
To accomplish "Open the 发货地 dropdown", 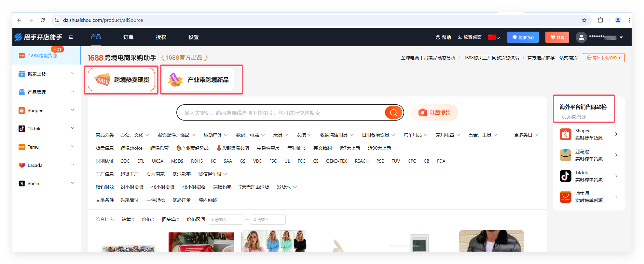I will [x=287, y=187].
